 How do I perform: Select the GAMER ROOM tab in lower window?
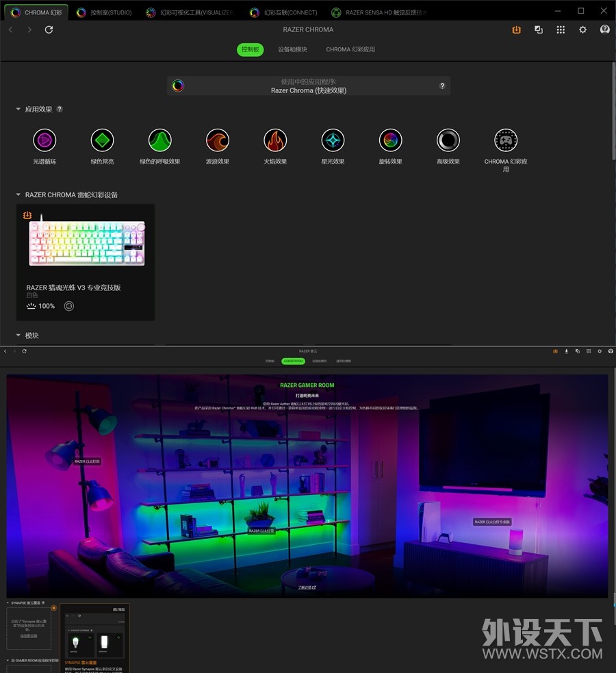[x=294, y=361]
